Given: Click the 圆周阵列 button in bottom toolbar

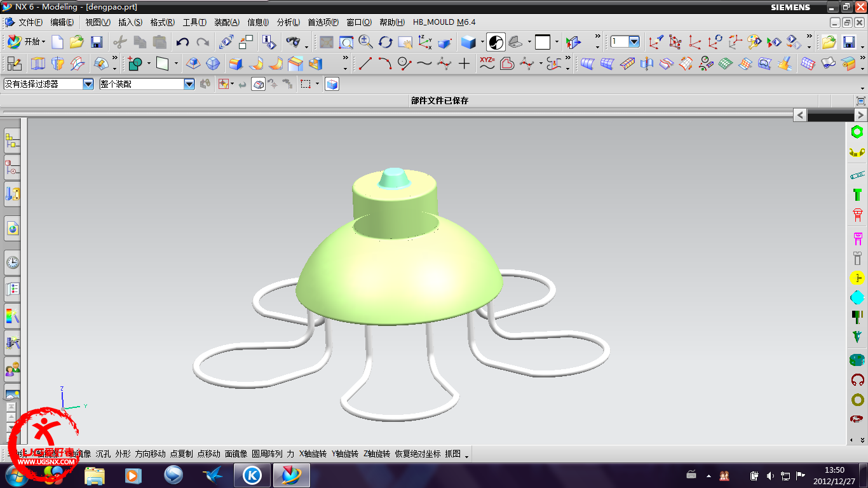Looking at the screenshot, I should (267, 454).
